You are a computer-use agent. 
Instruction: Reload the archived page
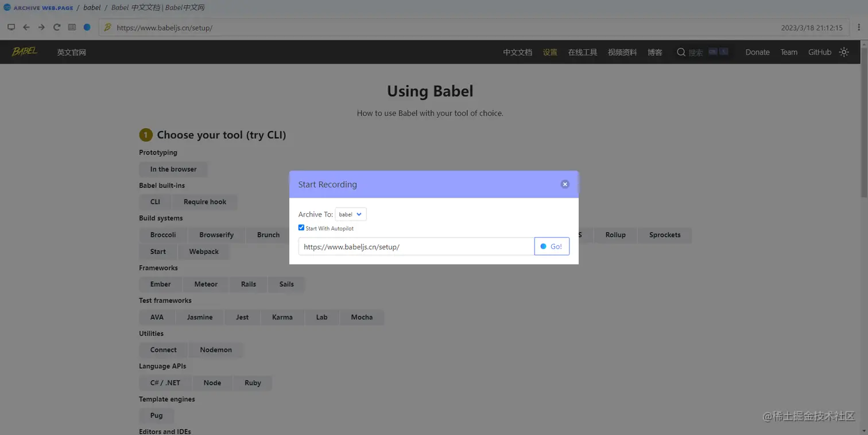57,27
